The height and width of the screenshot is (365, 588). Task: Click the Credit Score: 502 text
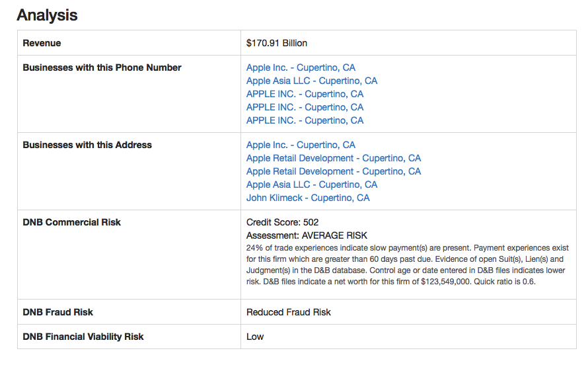pos(282,222)
